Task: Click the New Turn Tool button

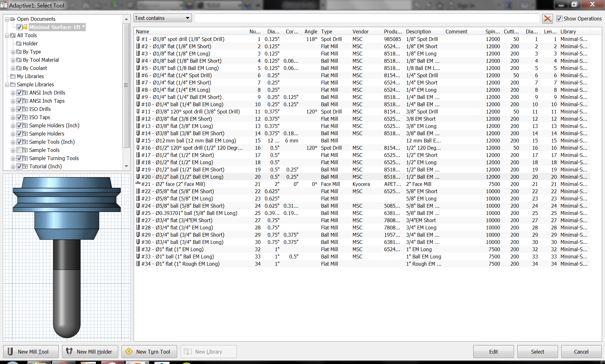Action: (149, 352)
